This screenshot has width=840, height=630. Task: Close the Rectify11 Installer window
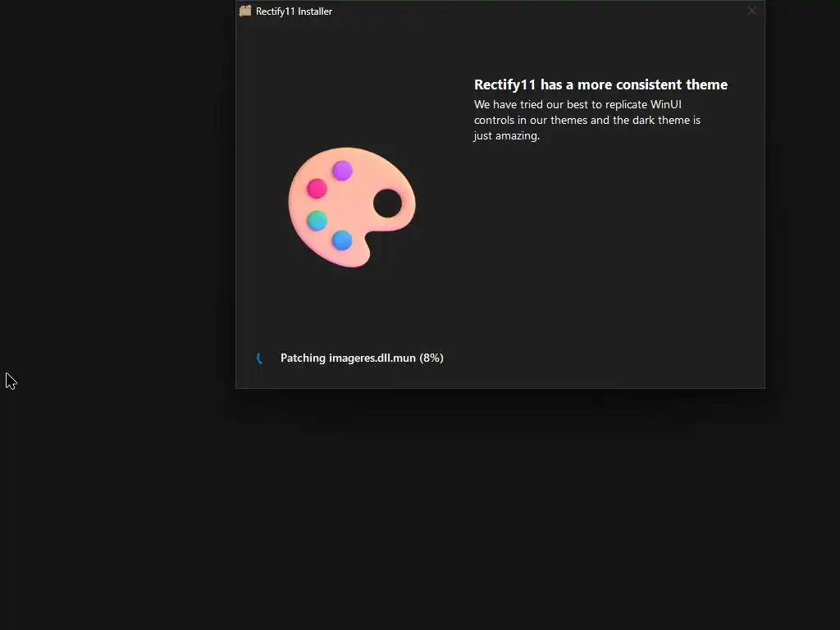[752, 11]
